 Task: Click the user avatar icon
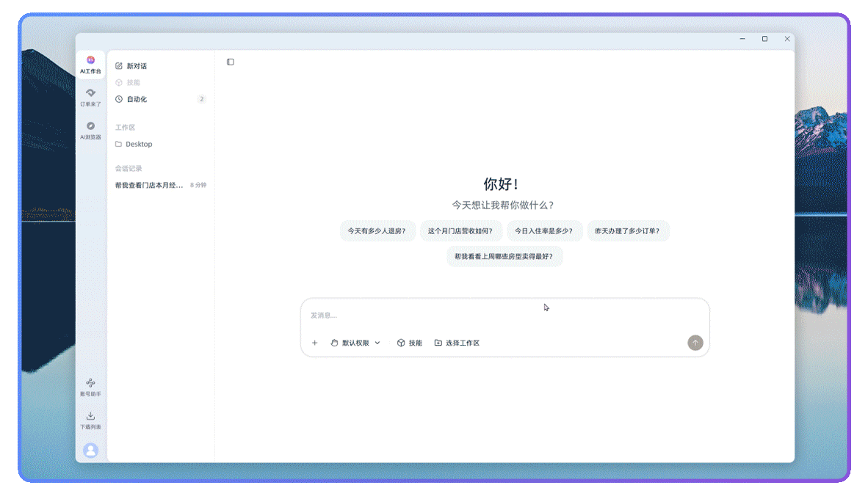[x=91, y=451]
